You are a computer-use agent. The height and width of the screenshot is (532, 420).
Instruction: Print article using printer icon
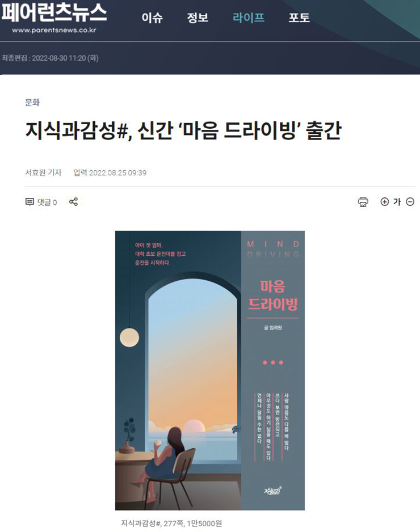[x=363, y=202]
